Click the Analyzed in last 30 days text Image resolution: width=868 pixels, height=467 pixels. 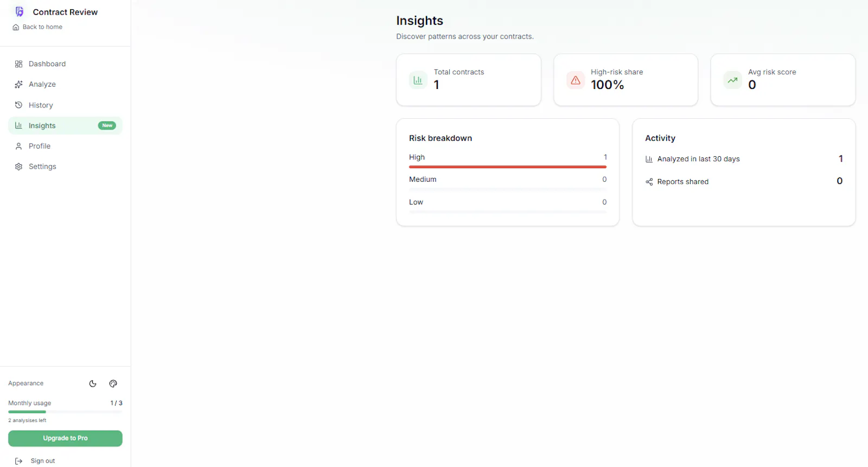(x=698, y=159)
